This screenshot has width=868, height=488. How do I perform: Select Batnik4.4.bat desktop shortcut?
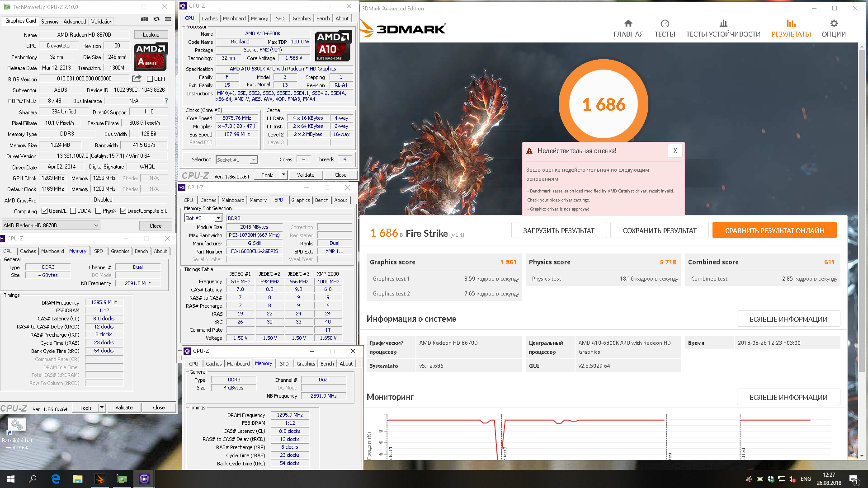tap(17, 434)
